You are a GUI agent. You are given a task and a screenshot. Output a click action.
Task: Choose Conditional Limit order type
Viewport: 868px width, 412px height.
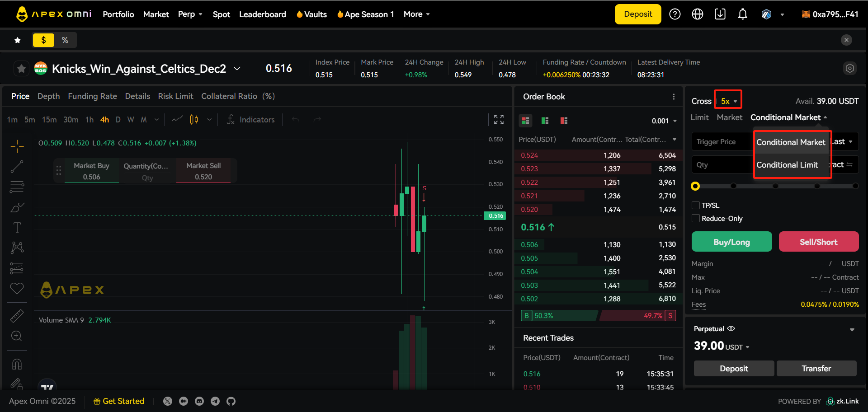787,165
